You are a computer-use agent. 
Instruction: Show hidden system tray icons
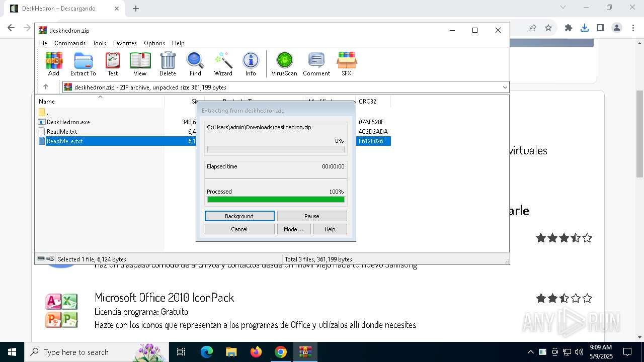530,352
